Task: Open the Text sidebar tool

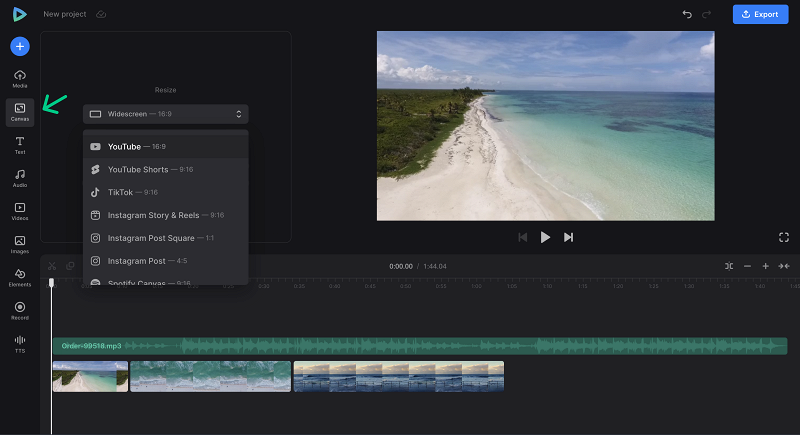Action: (x=20, y=145)
